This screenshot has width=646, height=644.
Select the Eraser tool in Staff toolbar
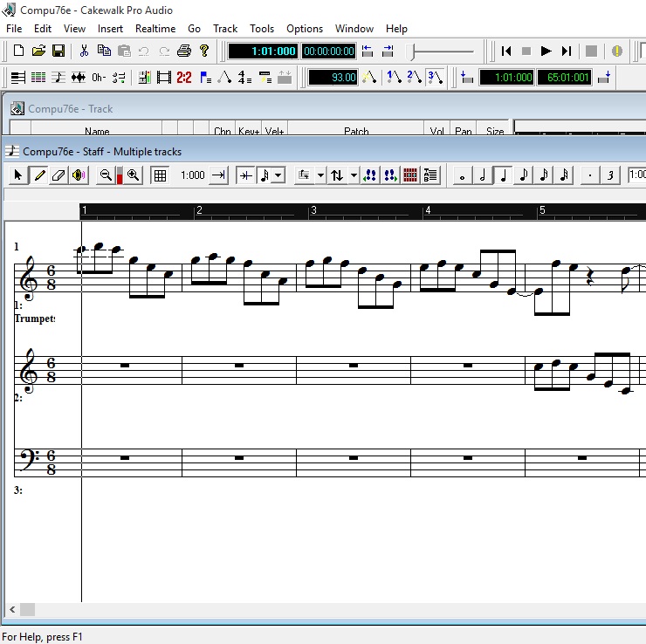(58, 175)
